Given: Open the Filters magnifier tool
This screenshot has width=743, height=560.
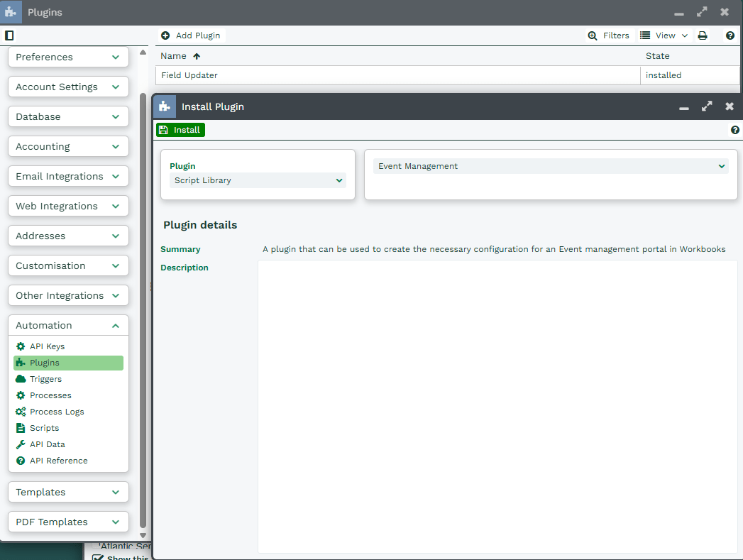Looking at the screenshot, I should 593,35.
